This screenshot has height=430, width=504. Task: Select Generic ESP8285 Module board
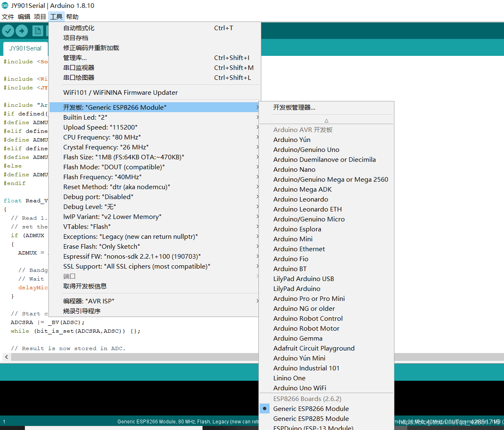[x=326, y=418]
